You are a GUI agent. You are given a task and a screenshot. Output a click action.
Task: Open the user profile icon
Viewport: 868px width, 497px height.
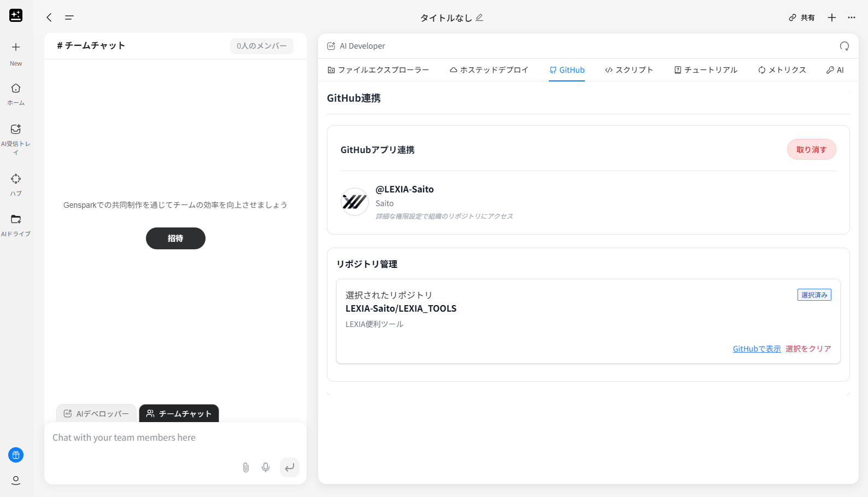pyautogui.click(x=16, y=480)
